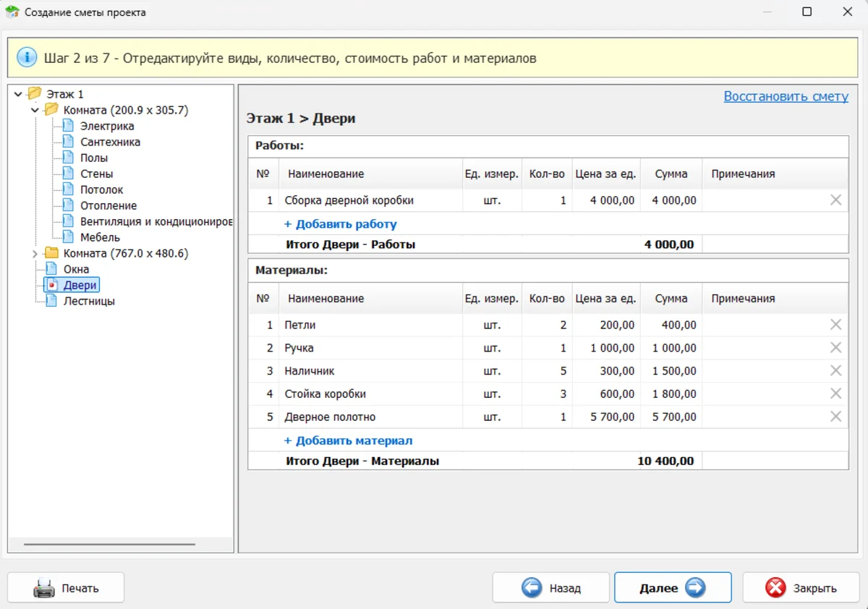Collapse the Комната (200.9 x 305.7) node

coord(35,111)
